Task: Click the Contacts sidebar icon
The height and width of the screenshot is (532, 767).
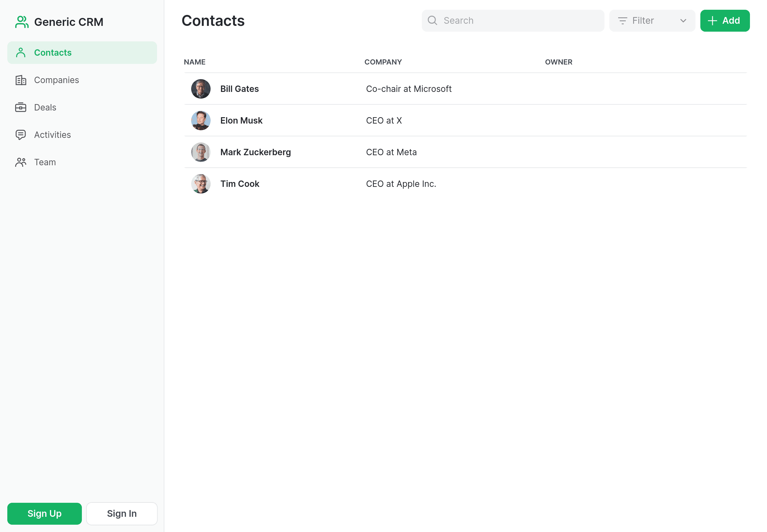Action: tap(20, 52)
